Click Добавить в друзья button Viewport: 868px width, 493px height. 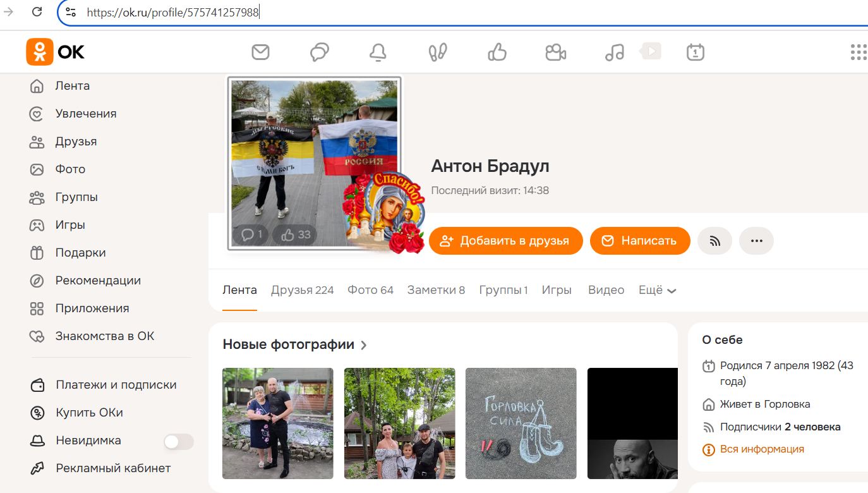click(x=505, y=241)
